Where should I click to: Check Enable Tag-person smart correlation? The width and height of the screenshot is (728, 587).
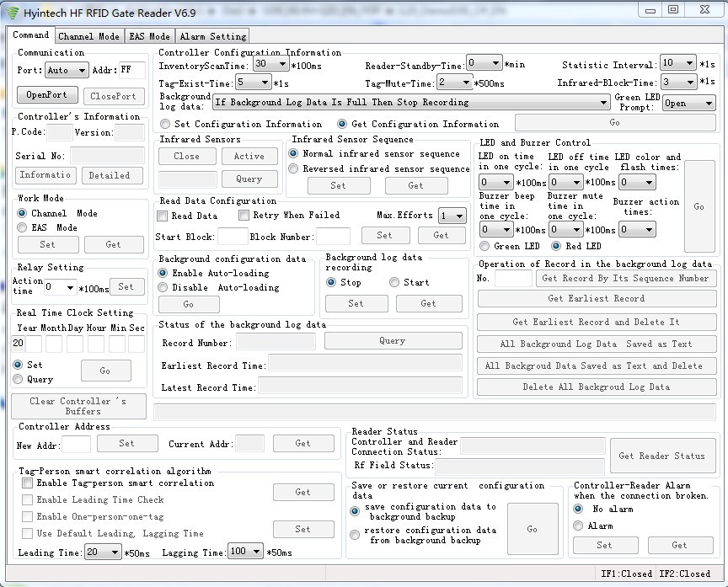[x=119, y=483]
